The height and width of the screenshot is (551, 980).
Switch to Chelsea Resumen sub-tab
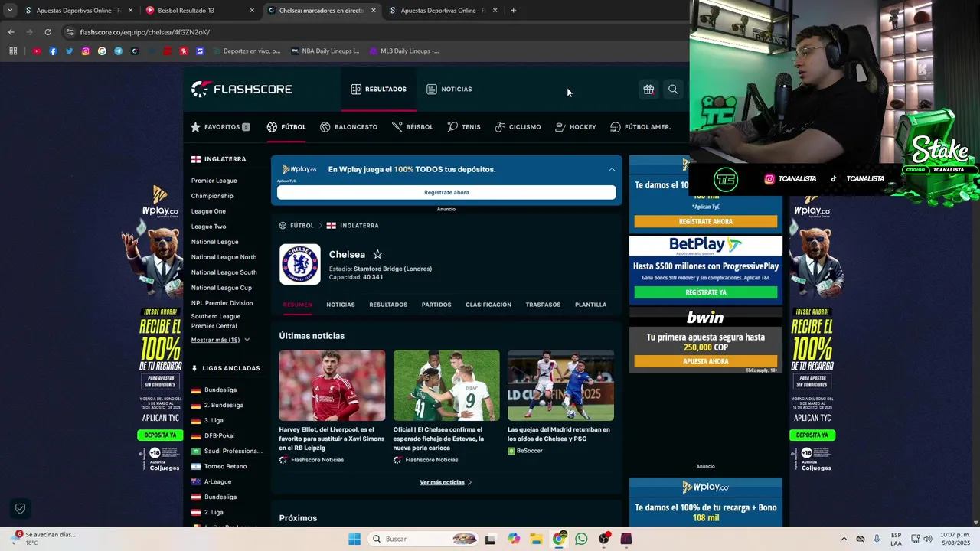[x=298, y=305]
